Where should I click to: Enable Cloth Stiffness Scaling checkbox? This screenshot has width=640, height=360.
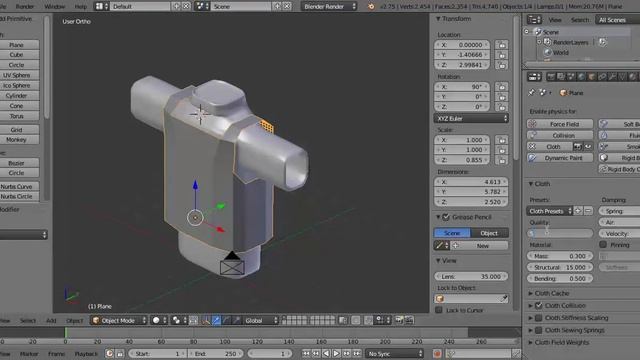tap(538, 318)
